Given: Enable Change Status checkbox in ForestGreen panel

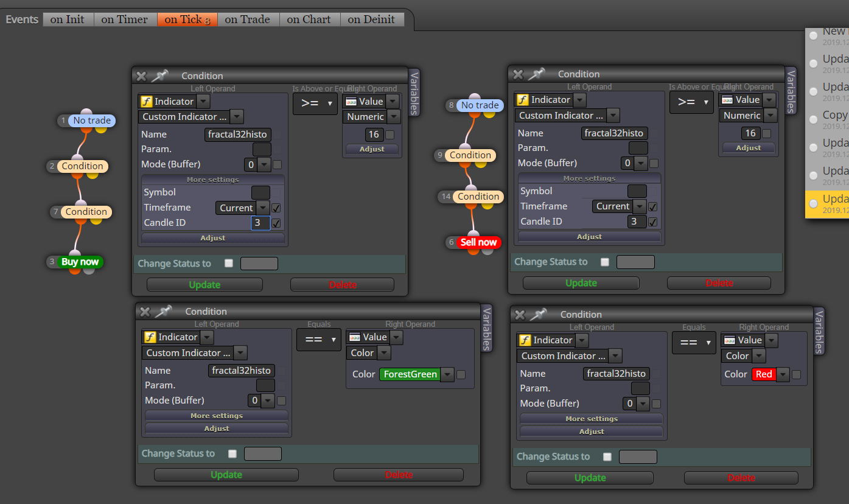Looking at the screenshot, I should pyautogui.click(x=232, y=453).
